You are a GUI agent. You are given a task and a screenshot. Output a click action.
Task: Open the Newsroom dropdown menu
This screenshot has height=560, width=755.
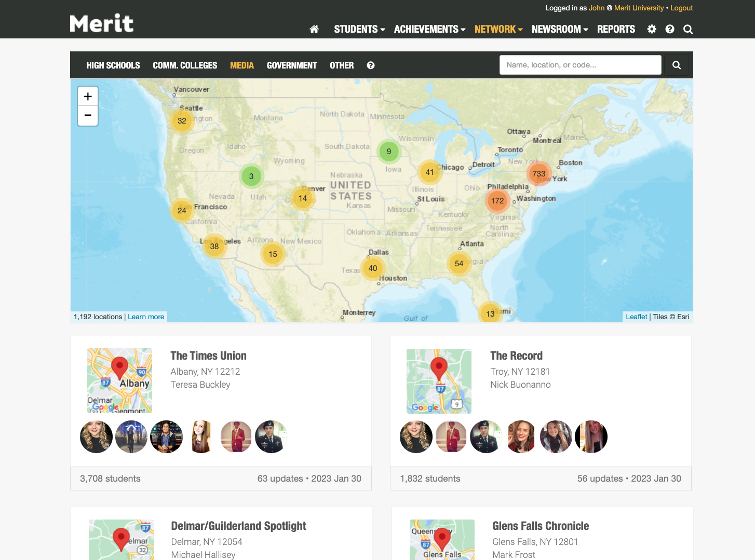[x=560, y=29]
